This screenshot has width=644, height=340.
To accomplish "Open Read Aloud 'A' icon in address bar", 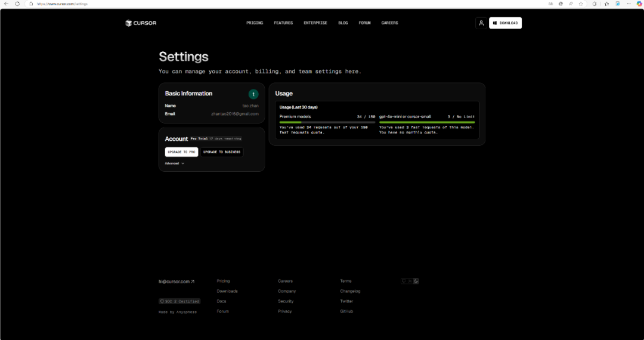I will (x=571, y=4).
